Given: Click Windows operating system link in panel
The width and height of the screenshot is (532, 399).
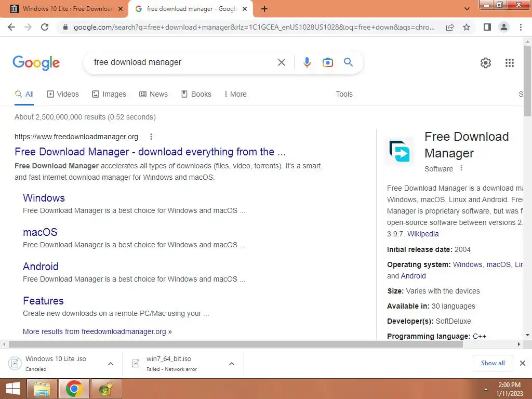Looking at the screenshot, I should tap(467, 264).
